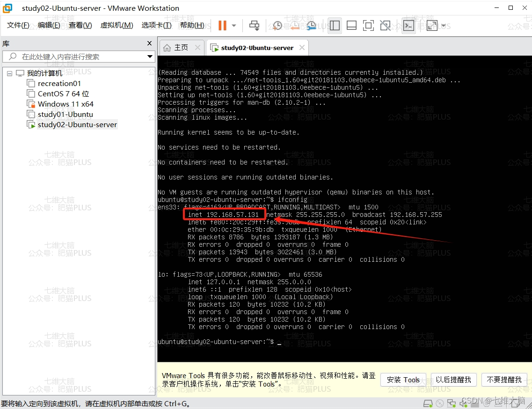532x409 pixels.
Task: Close the library panel
Action: [x=149, y=43]
